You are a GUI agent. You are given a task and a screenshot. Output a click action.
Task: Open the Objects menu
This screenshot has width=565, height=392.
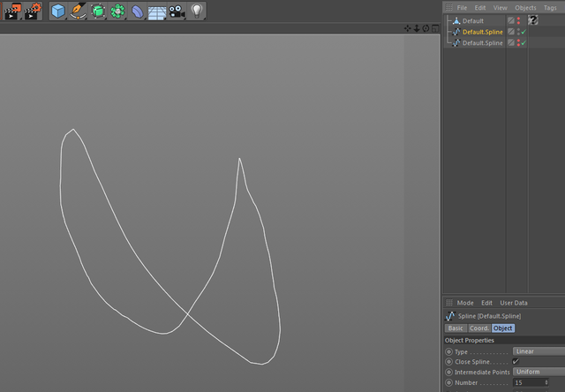pos(525,8)
